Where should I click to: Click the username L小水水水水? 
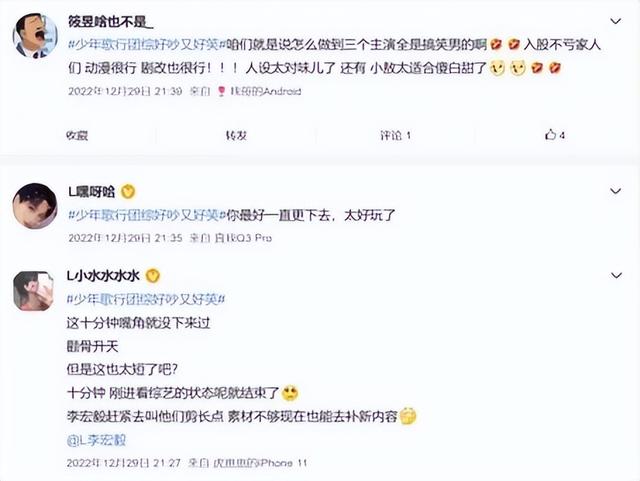coord(103,276)
